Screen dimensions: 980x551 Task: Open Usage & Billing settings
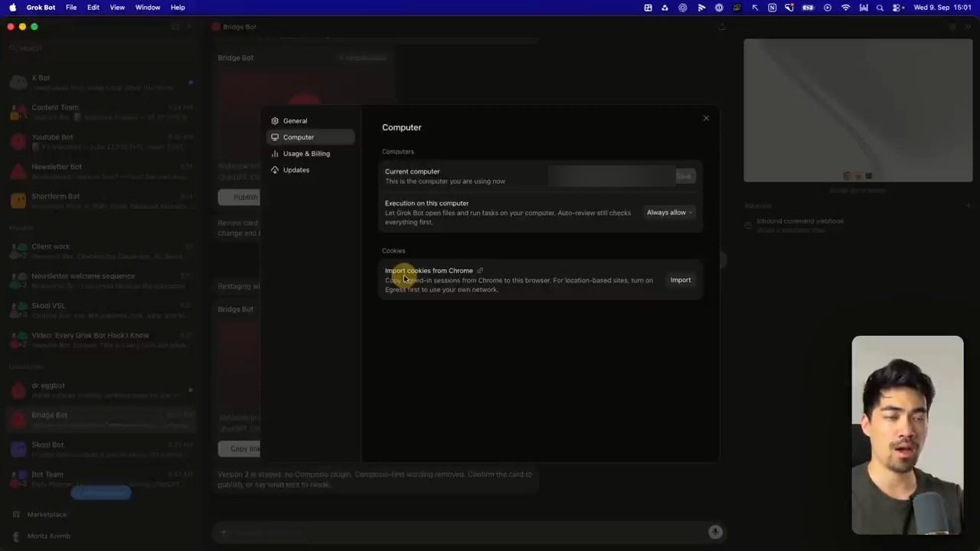point(310,153)
